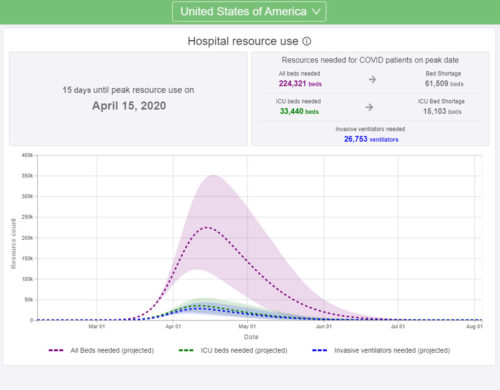The image size is (500, 390).
Task: Click the 200k label on the resource axis
Action: click(27, 238)
